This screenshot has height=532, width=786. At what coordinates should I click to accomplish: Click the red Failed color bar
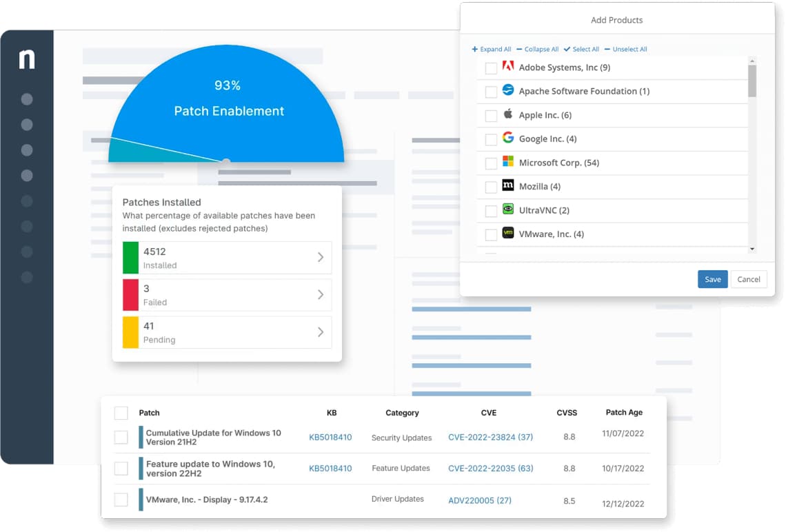130,294
